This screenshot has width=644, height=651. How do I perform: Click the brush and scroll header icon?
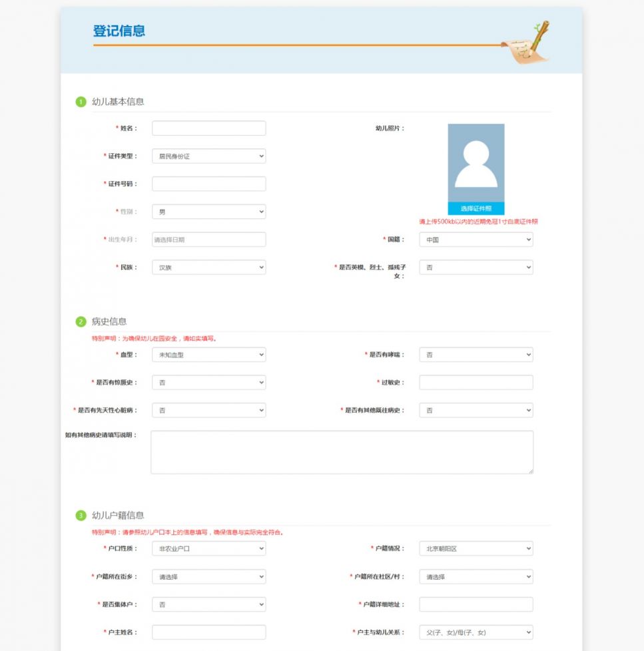pyautogui.click(x=526, y=43)
